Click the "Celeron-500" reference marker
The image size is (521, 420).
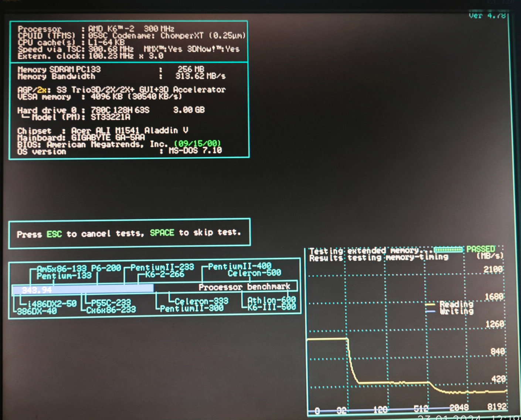click(254, 273)
